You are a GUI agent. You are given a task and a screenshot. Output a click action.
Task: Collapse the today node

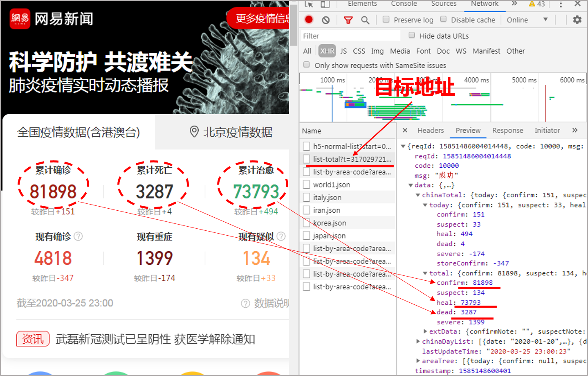point(425,205)
